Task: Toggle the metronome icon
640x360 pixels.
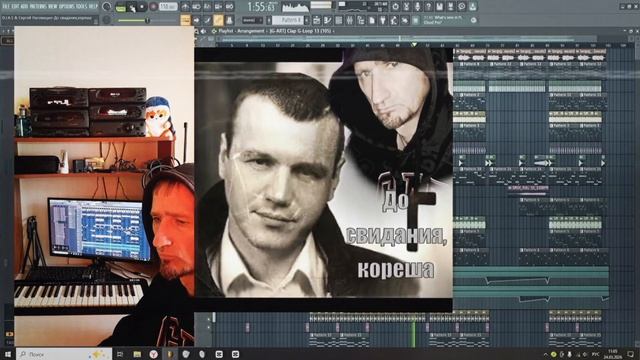Action: coord(185,7)
